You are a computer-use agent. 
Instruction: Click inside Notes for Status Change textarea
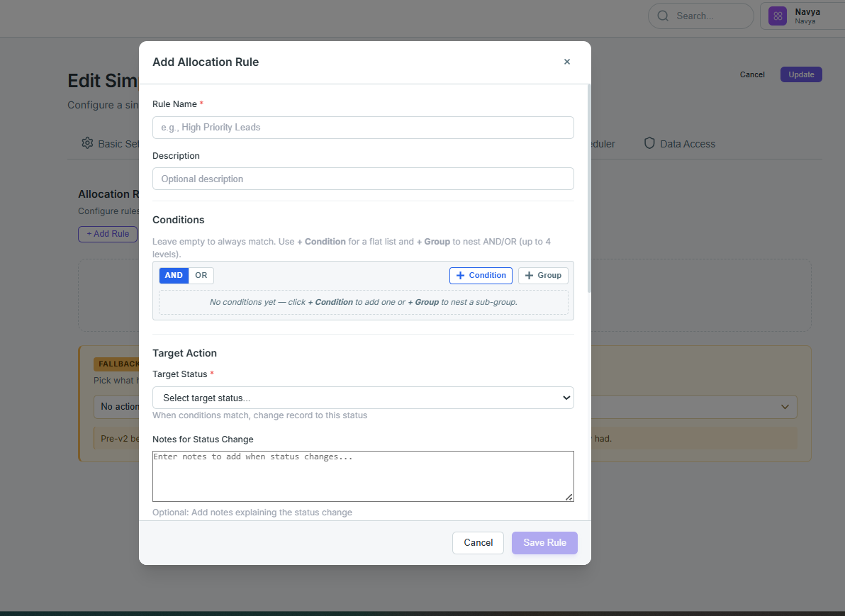click(363, 476)
